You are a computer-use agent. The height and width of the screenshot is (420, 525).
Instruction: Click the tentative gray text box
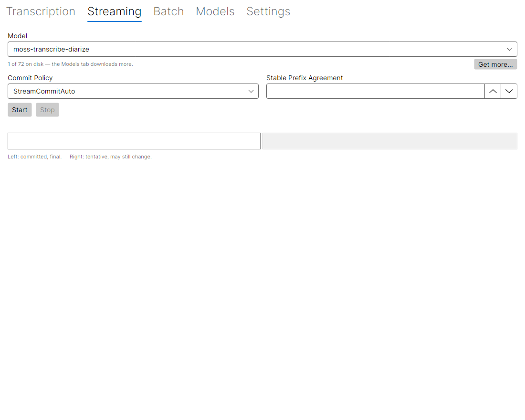390,141
